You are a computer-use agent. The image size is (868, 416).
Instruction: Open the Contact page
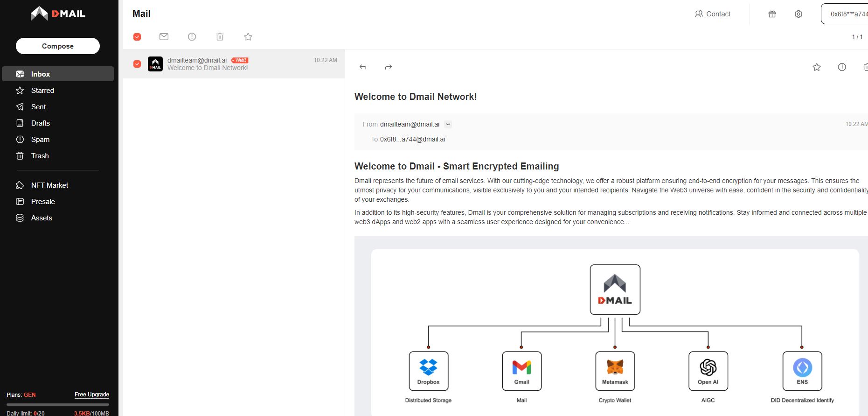[712, 14]
